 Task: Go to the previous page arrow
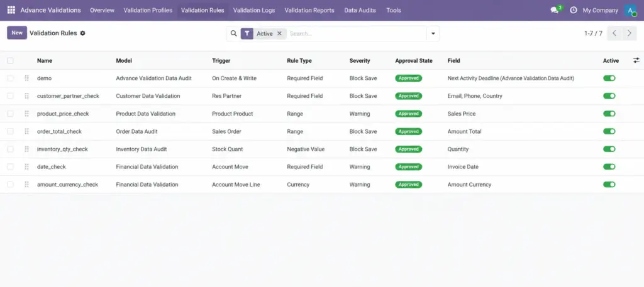[614, 33]
